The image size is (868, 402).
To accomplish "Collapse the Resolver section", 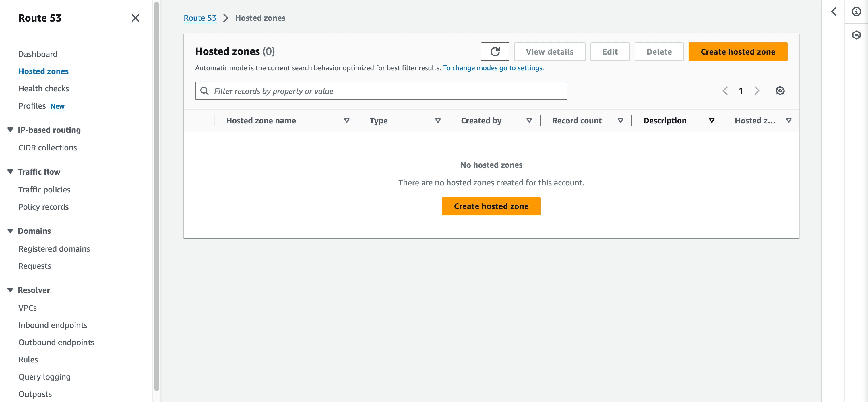I will coord(10,290).
